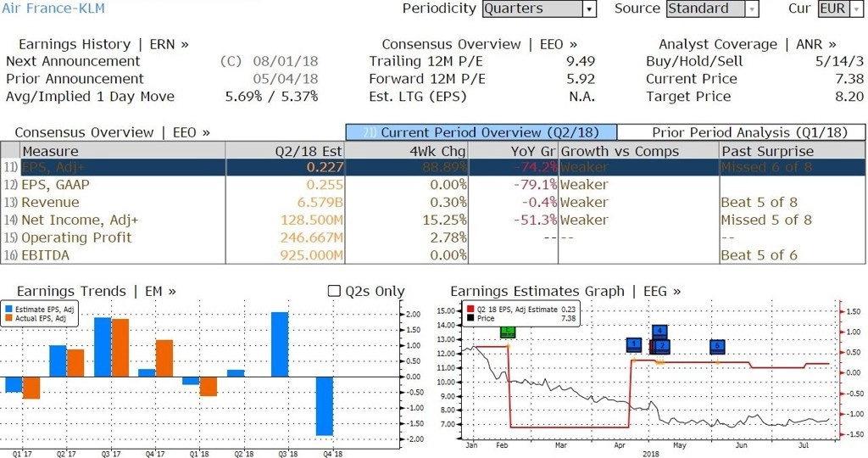Click the Q3 18 blue estimate bar

coord(280,344)
